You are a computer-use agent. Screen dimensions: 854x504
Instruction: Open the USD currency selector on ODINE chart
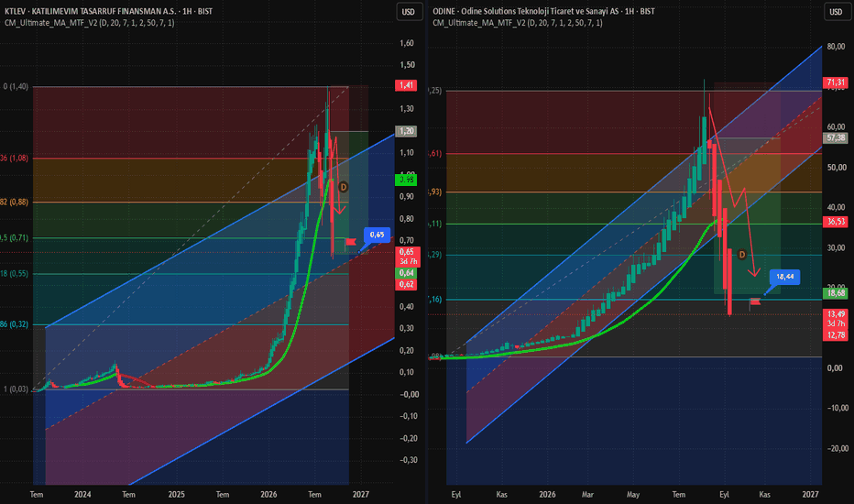pos(836,12)
